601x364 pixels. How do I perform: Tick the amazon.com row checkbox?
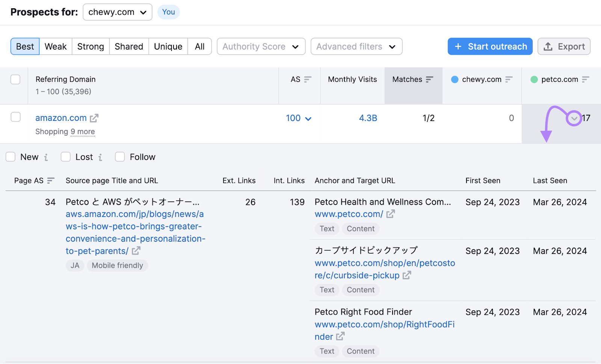tap(15, 117)
